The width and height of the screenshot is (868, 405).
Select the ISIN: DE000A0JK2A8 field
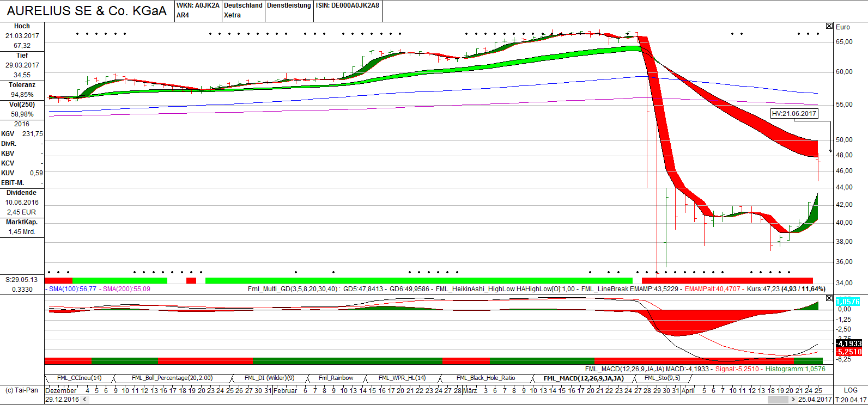tap(348, 5)
